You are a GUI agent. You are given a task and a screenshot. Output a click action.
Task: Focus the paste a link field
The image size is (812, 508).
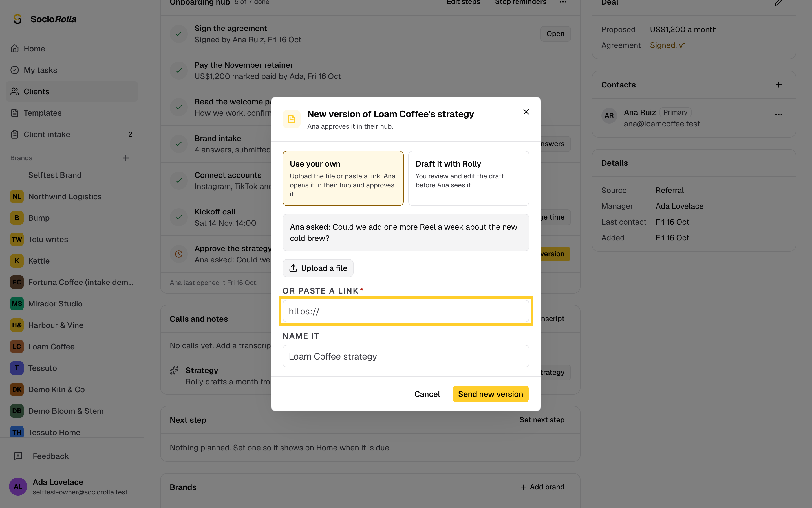pos(406,311)
